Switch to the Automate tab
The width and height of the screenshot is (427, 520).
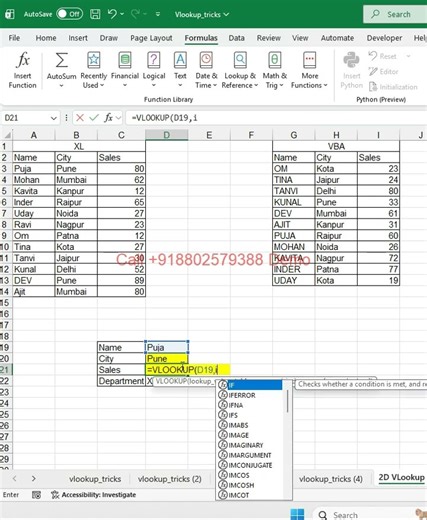(337, 38)
